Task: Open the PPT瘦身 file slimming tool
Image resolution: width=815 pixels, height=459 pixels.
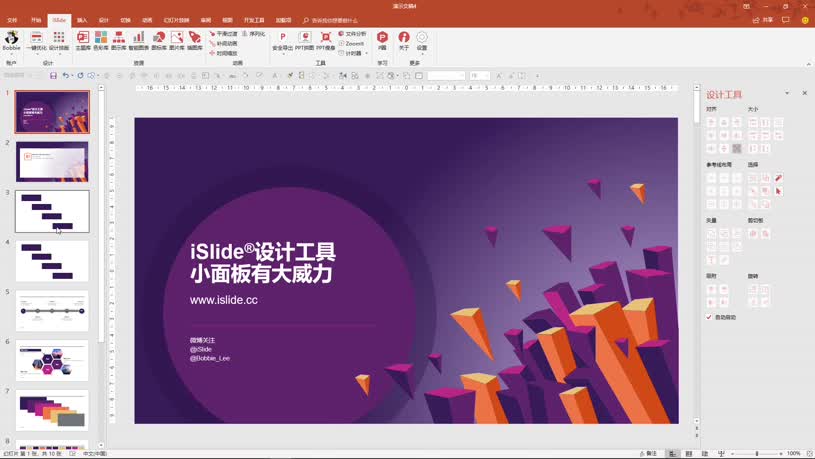Action: coord(326,41)
